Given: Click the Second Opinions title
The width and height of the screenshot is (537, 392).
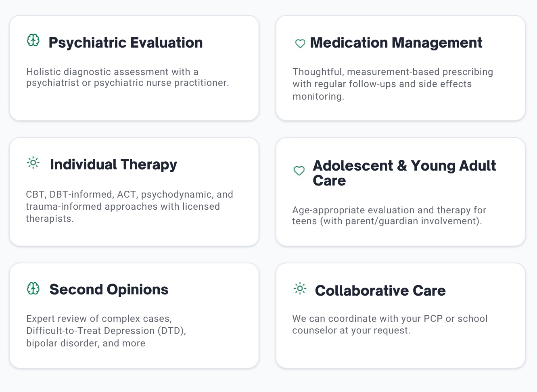Looking at the screenshot, I should (x=109, y=289).
